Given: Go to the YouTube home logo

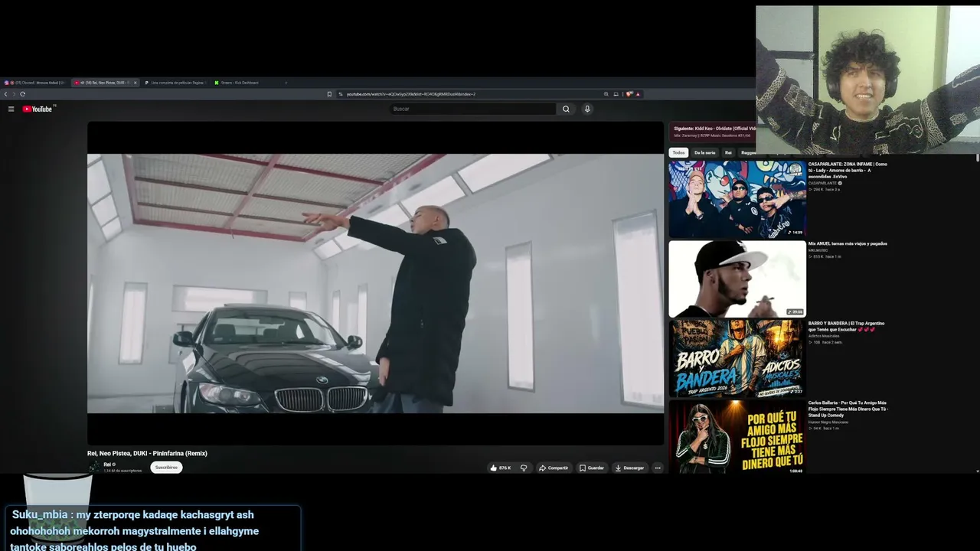Looking at the screenshot, I should [x=37, y=109].
